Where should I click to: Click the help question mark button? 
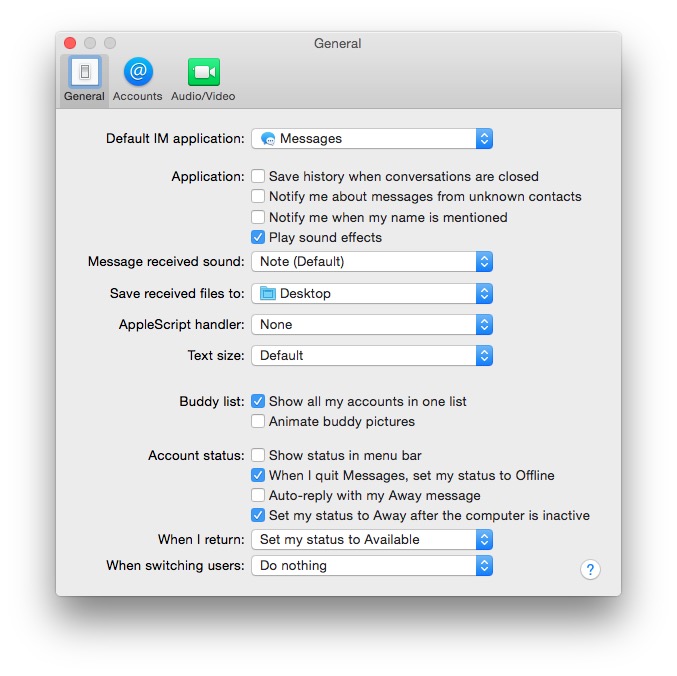[590, 569]
